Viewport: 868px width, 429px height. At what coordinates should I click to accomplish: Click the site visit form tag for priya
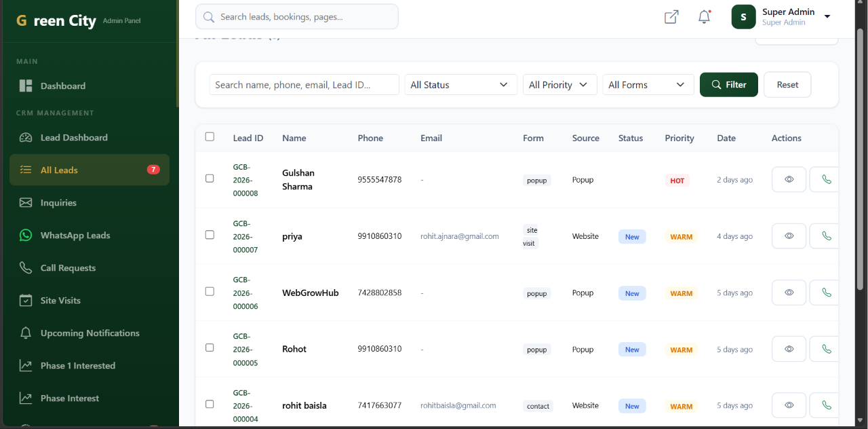[x=531, y=236]
